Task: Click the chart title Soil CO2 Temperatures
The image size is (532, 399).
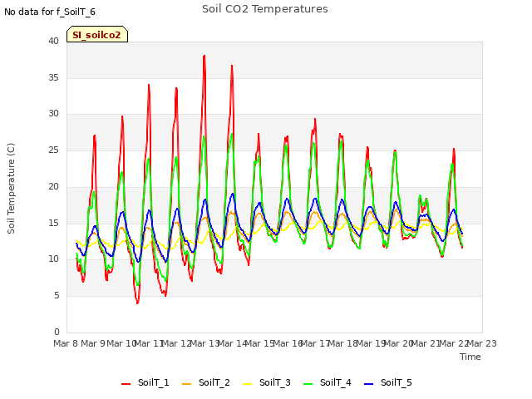Action: [265, 9]
